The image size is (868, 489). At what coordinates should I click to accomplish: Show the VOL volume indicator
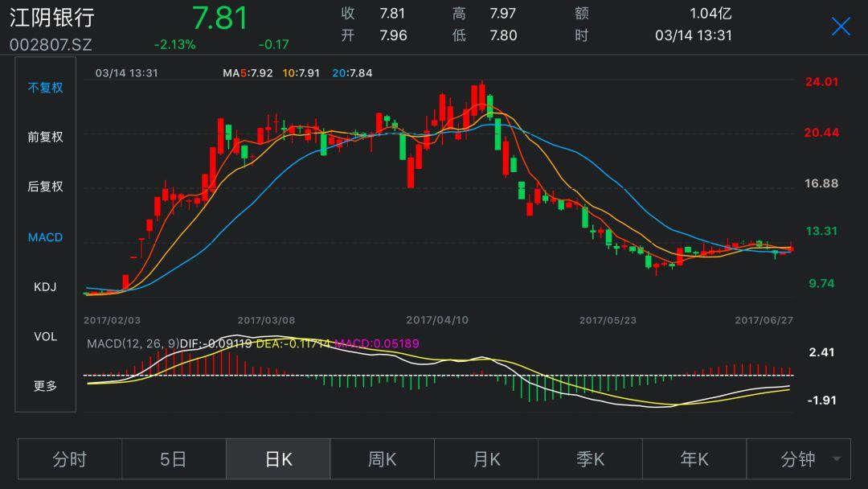[45, 336]
